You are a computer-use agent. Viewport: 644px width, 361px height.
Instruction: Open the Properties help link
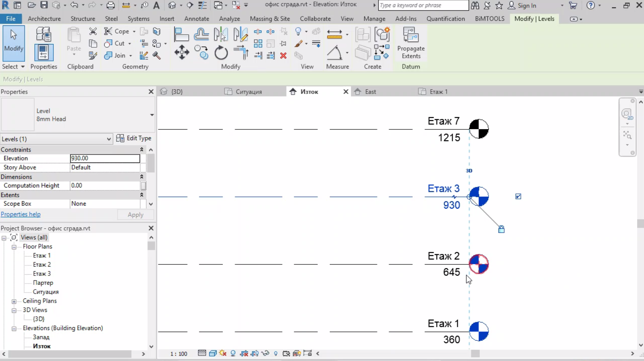tap(21, 214)
